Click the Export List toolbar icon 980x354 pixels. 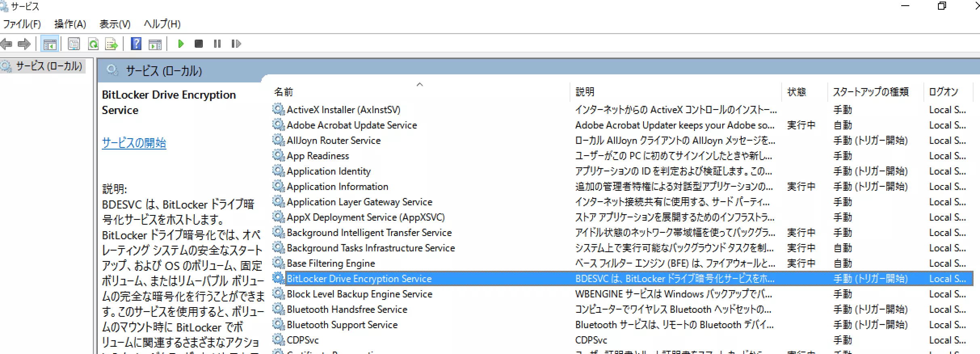pyautogui.click(x=111, y=44)
